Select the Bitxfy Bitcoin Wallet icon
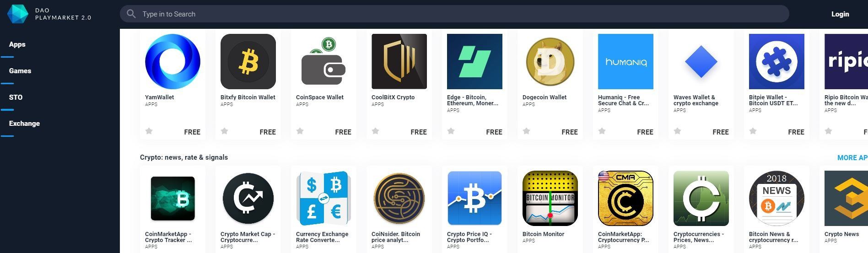The image size is (868, 253). (248, 61)
